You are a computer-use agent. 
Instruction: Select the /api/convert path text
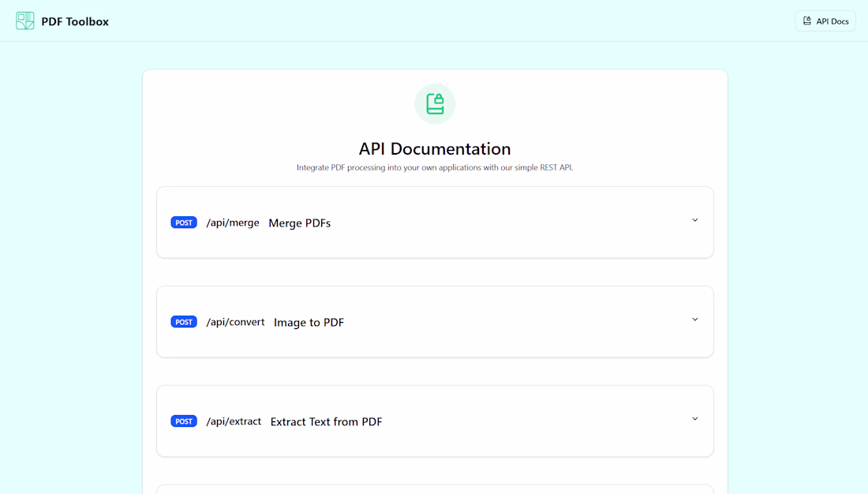235,322
